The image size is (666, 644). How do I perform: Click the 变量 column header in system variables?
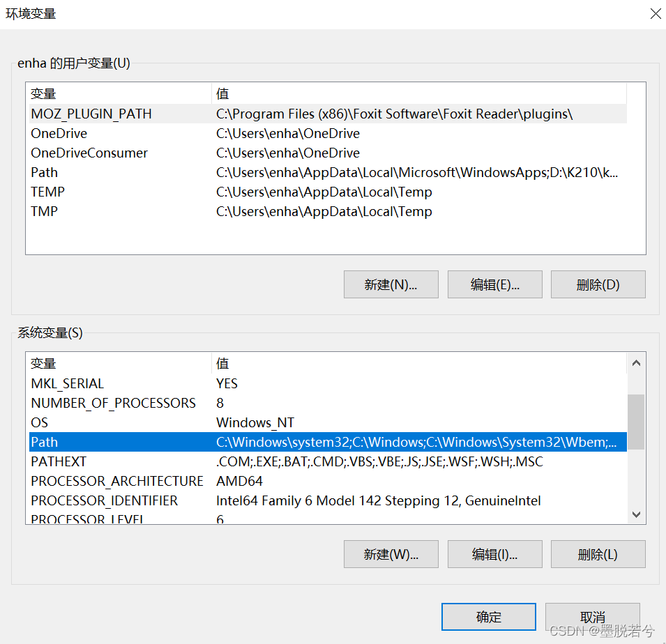coord(120,363)
